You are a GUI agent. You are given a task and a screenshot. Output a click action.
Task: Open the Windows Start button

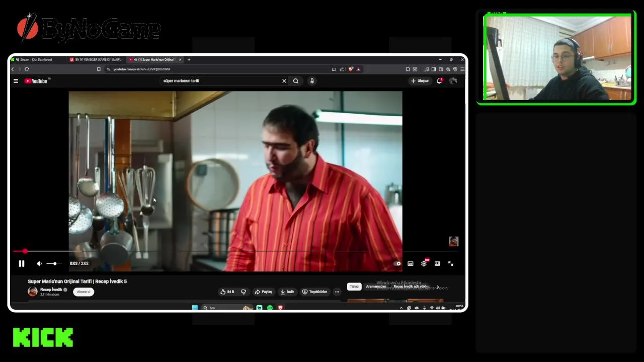tap(195, 308)
